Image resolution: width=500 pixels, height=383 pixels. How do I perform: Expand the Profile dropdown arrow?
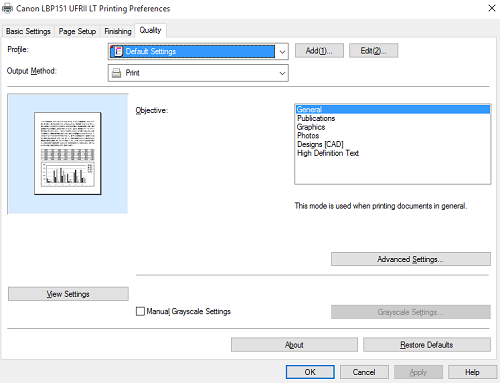click(x=282, y=52)
